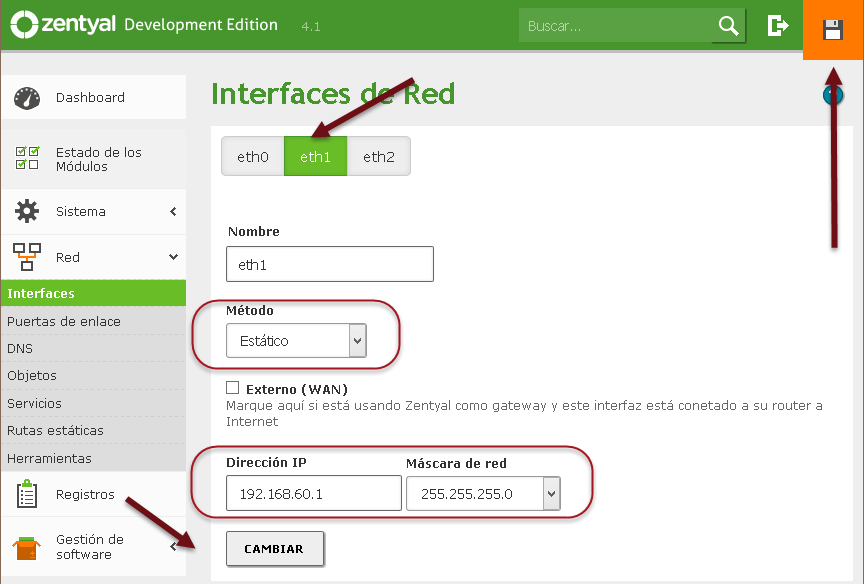Open Gestión de software section
The image size is (864, 584).
90,547
